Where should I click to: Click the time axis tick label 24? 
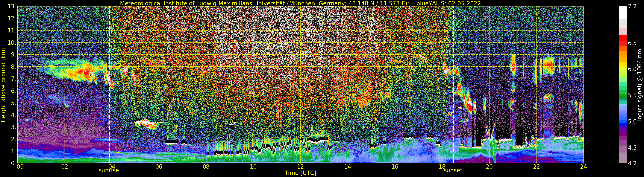[x=583, y=167]
